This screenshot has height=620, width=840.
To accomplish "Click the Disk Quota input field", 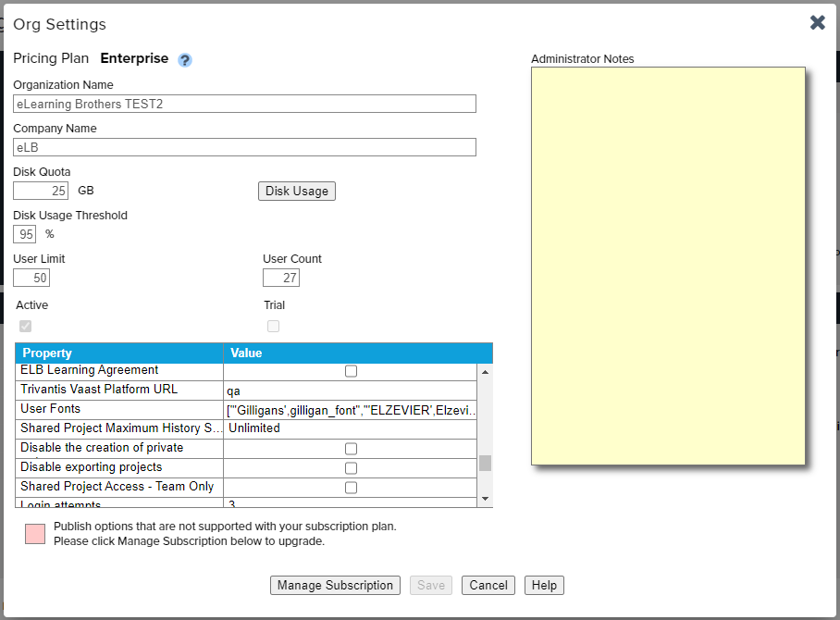I will click(x=41, y=192).
